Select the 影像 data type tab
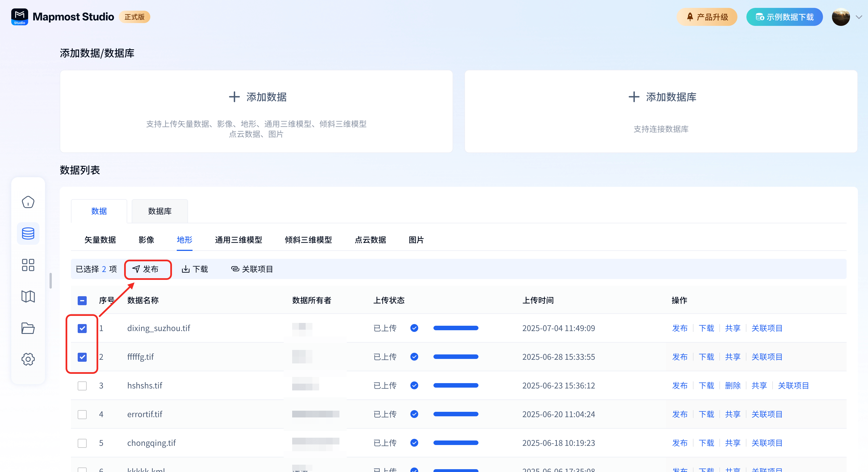This screenshot has height=472, width=868. tap(146, 240)
